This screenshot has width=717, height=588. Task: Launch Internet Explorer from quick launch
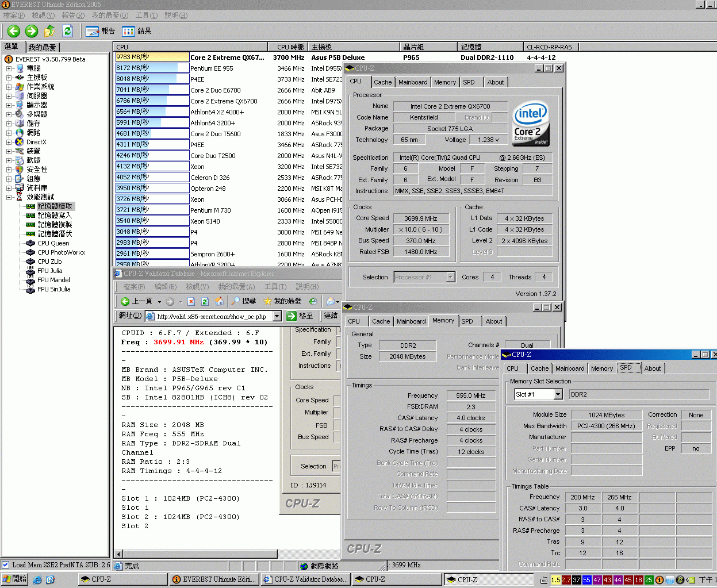pyautogui.click(x=37, y=580)
